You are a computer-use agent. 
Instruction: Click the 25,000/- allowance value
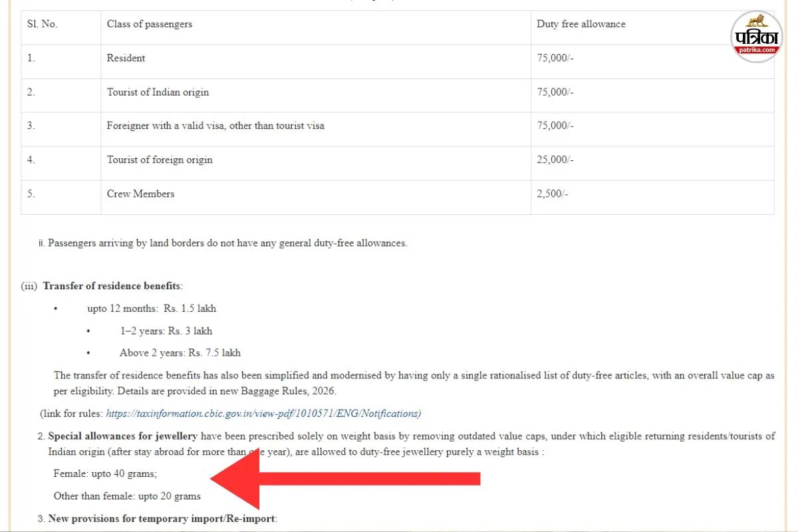click(555, 160)
